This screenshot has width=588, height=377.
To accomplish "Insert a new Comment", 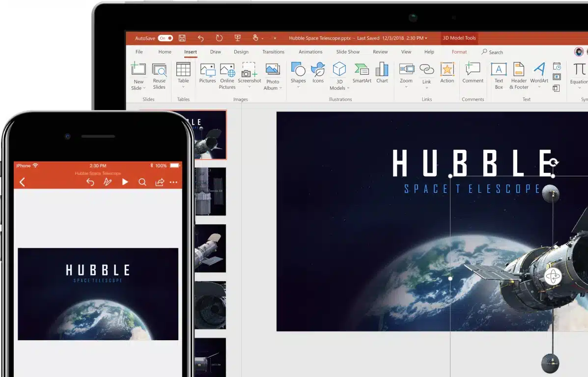I will [473, 73].
